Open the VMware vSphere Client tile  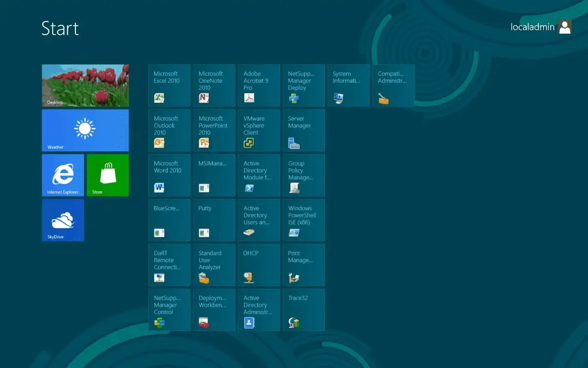259,130
